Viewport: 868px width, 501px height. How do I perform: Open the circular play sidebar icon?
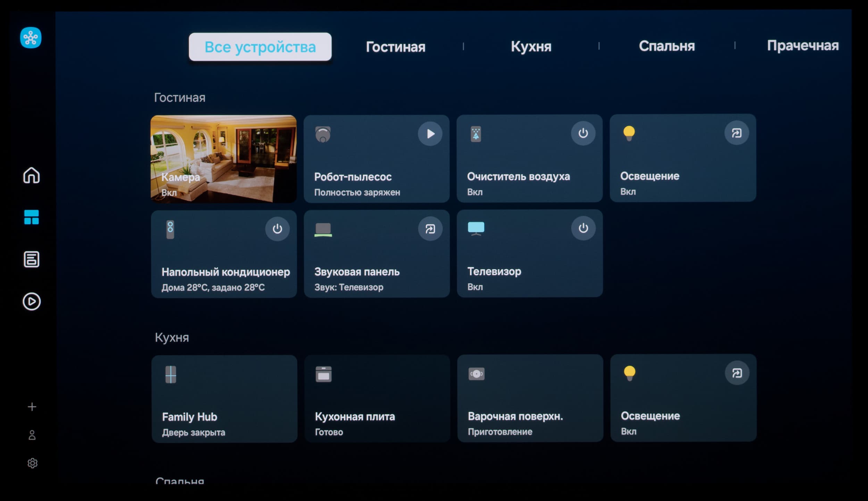tap(32, 301)
